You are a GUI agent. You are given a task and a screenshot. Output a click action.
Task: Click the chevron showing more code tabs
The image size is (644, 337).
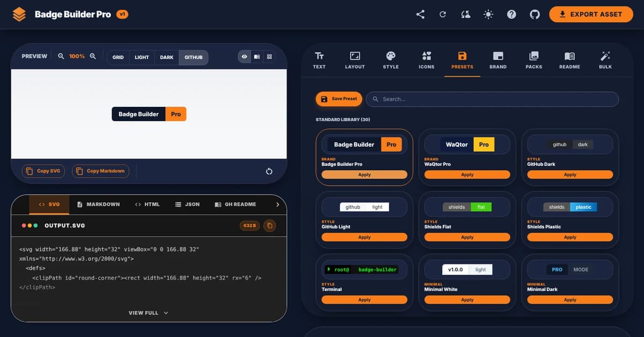(277, 204)
